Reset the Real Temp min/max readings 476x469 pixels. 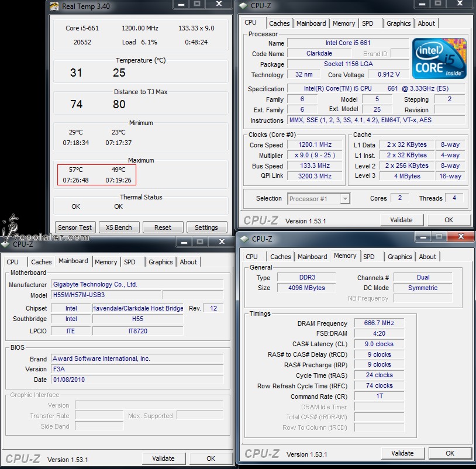[163, 227]
